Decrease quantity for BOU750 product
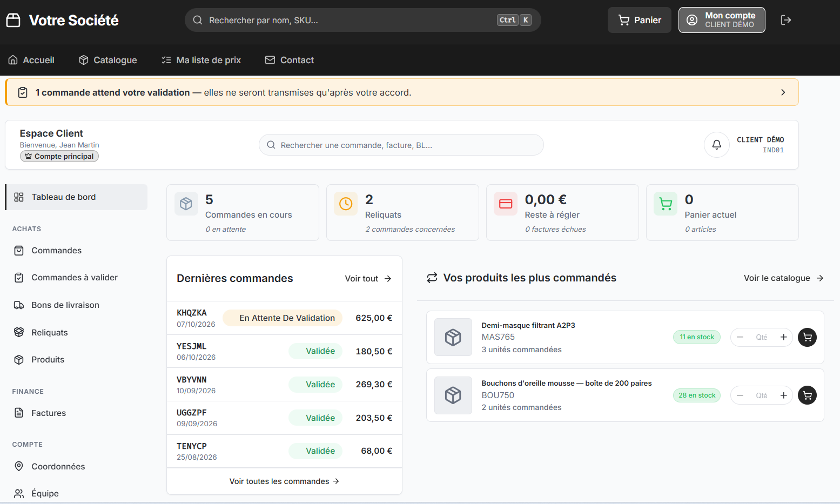840x504 pixels. [x=740, y=395]
